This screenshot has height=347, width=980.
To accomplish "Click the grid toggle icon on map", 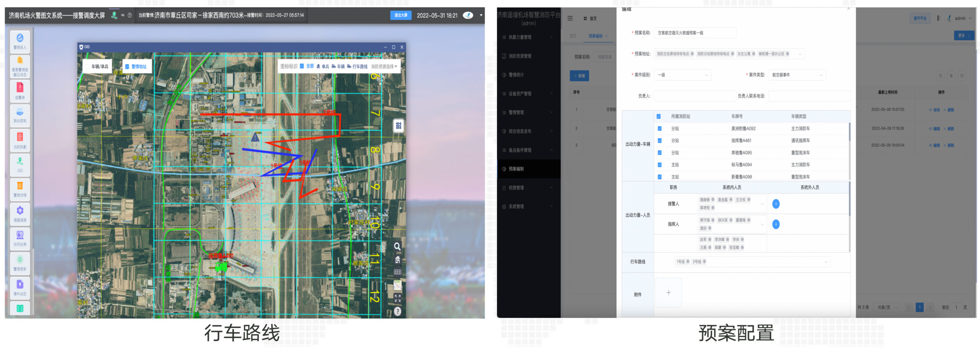I will coord(398,125).
